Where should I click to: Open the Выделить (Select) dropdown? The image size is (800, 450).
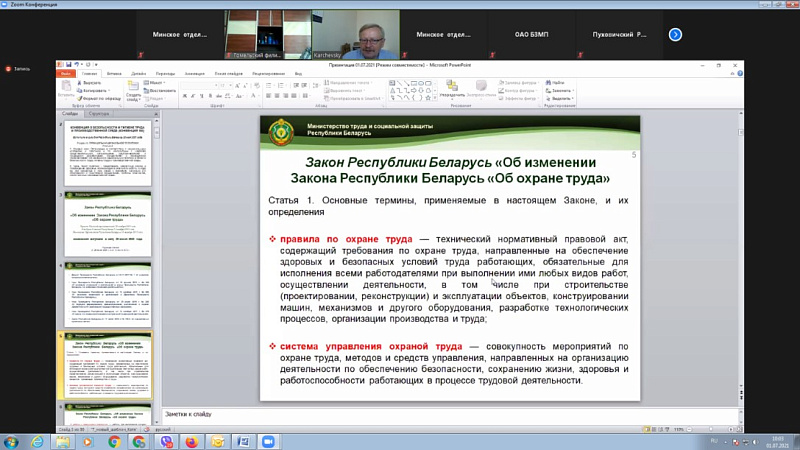[560, 98]
